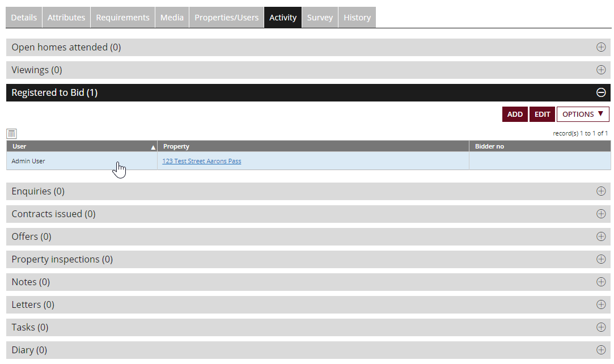
Task: Open the OPTIONS dropdown menu
Action: pos(582,114)
